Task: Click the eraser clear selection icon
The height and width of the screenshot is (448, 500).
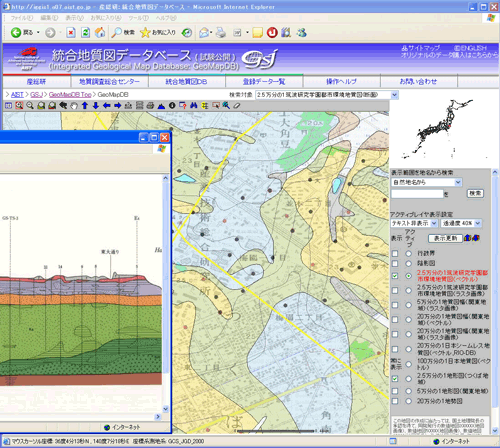Action: [x=237, y=106]
